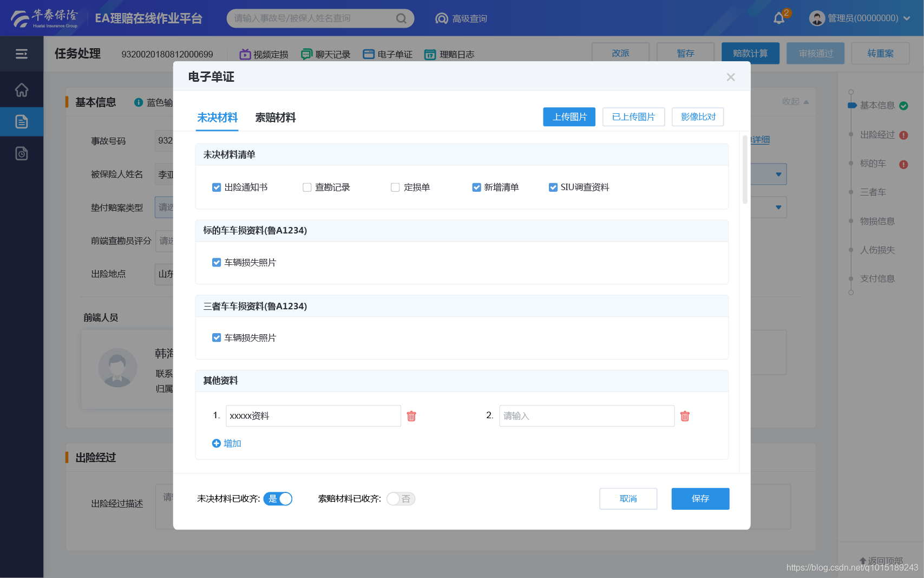Click 已上传图片 button
Screen dimensions: 924x578
point(633,117)
